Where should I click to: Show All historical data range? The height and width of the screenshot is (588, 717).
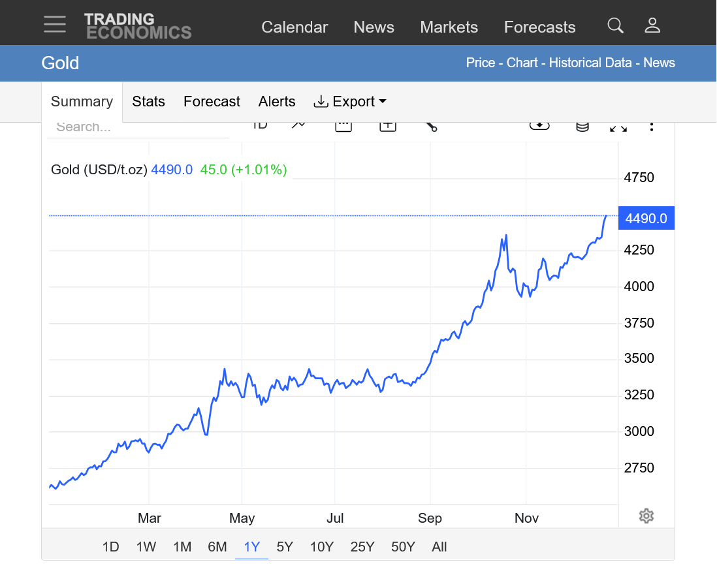pos(439,547)
